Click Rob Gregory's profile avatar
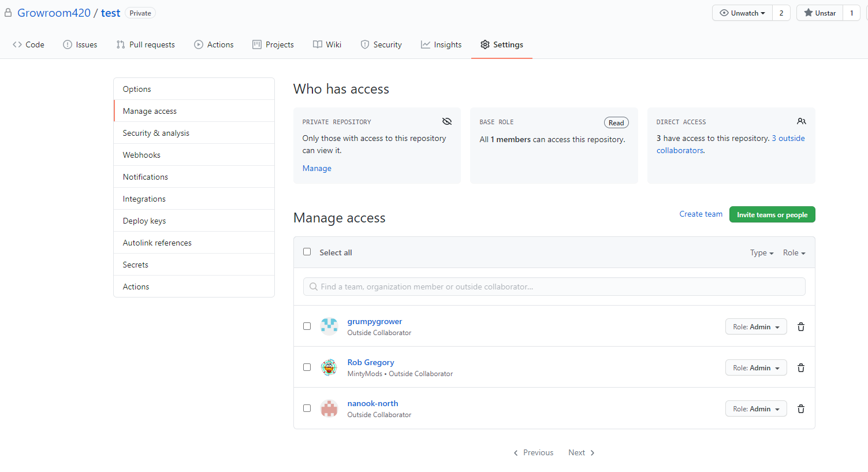The height and width of the screenshot is (472, 868). pyautogui.click(x=329, y=367)
